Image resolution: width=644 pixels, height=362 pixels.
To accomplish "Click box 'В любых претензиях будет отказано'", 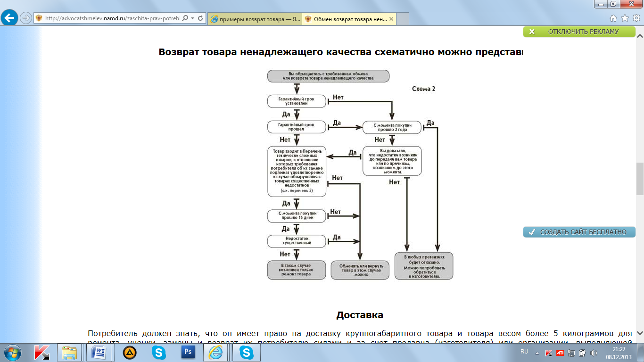I will (424, 266).
